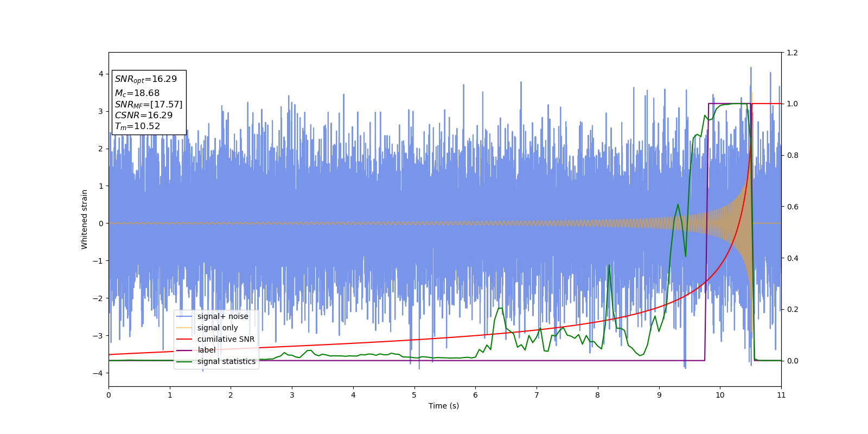This screenshot has width=868, height=434.
Task: Click the 'Whitened strain' y-axis label
Action: pyautogui.click(x=85, y=219)
